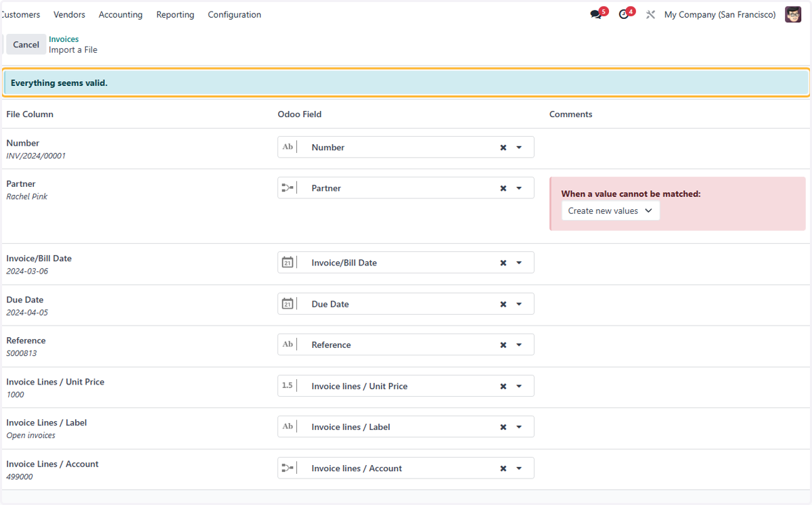
Task: Switch company via My Company (San Francisco)
Action: tap(720, 14)
